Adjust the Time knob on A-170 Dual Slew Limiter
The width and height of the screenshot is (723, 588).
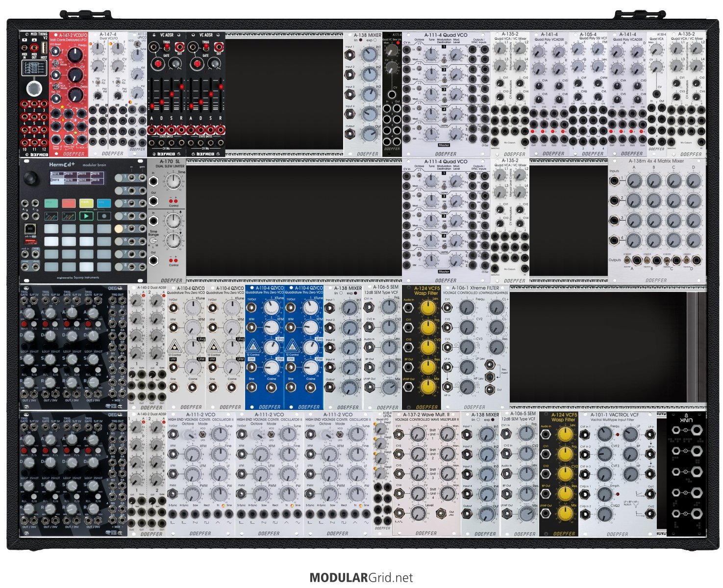pyautogui.click(x=173, y=182)
